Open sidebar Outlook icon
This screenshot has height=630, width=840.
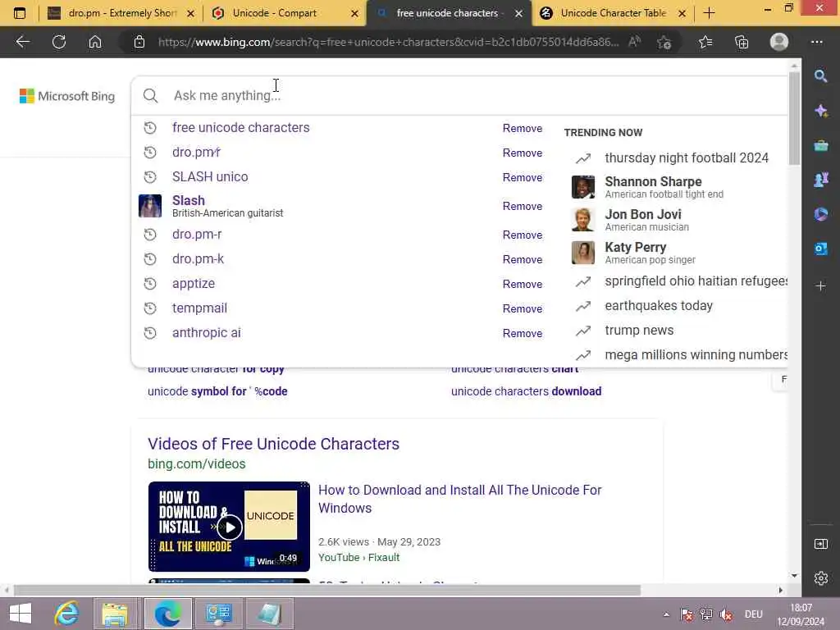pyautogui.click(x=820, y=249)
